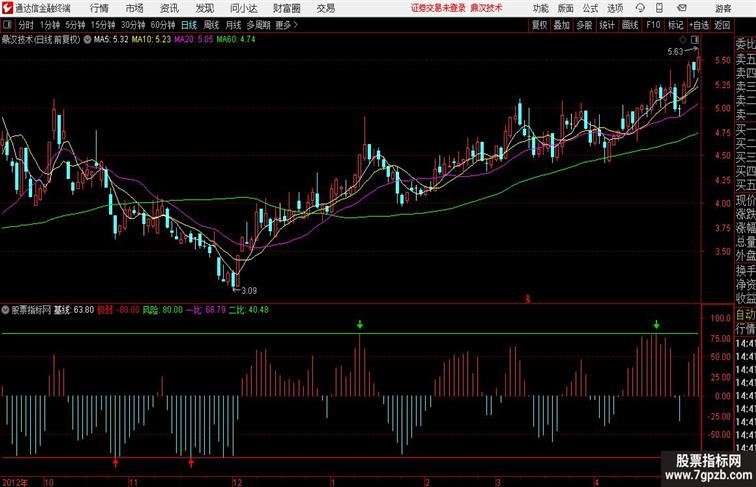
Task: Select the 月线 monthly period tab
Action: 233,25
